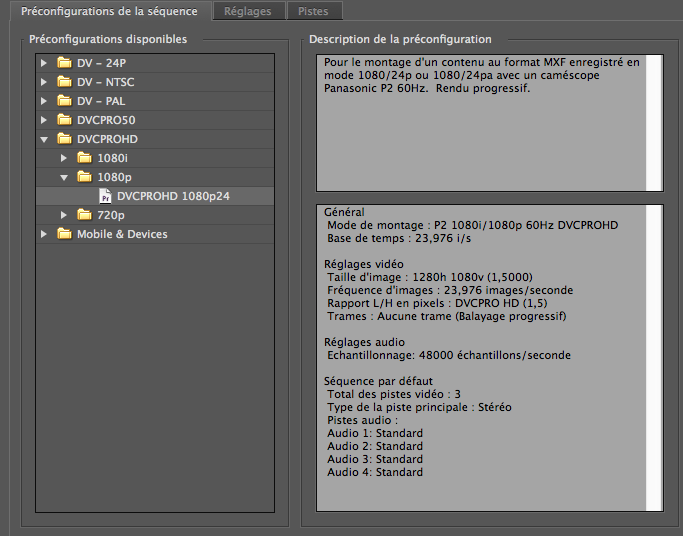Select the DVCPROHD 1080p24 preset label

173,196
